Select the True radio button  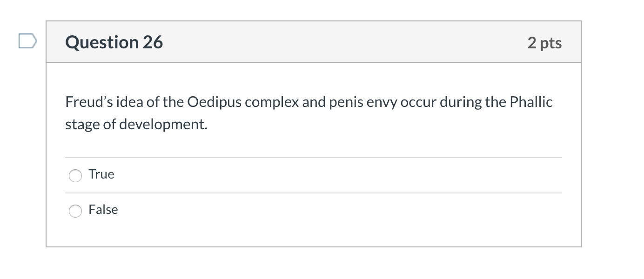[75, 176]
